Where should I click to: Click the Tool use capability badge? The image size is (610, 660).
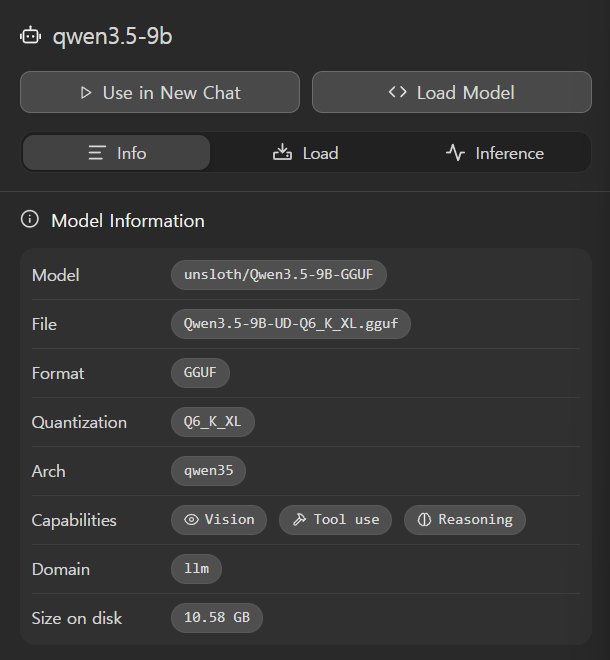(x=336, y=520)
